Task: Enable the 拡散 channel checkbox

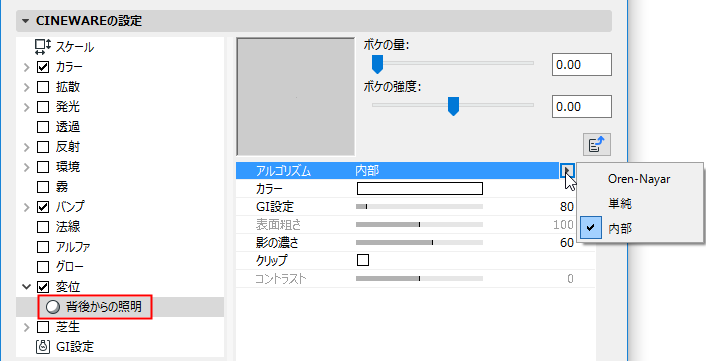Action: click(x=43, y=87)
